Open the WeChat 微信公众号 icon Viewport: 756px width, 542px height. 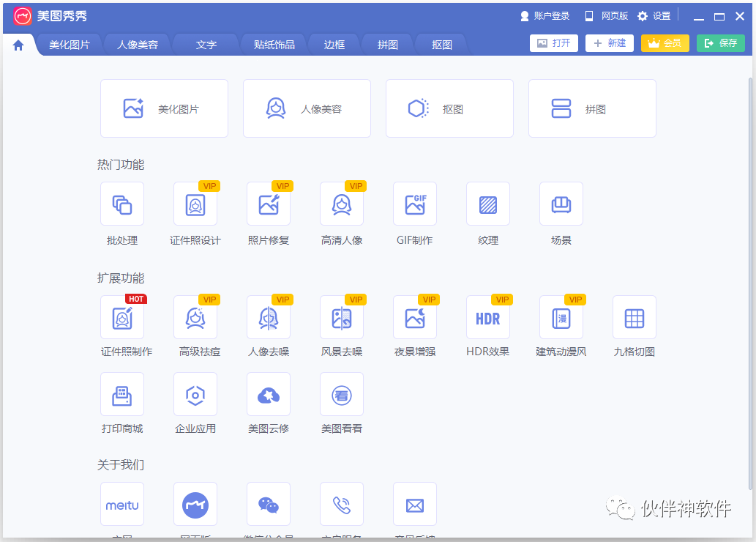point(268,504)
